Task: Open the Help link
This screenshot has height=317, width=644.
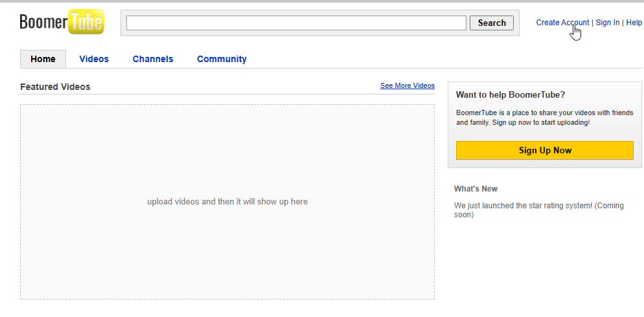Action: coord(634,23)
